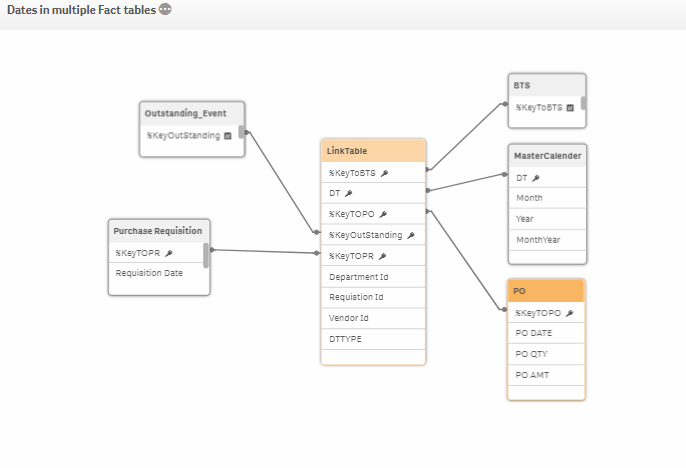Click the density icon in the BTS table
This screenshot has height=468, width=686.
click(x=570, y=107)
